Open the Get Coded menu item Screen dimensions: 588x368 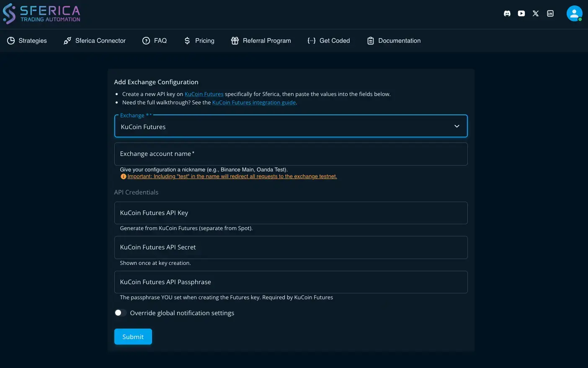tap(329, 41)
